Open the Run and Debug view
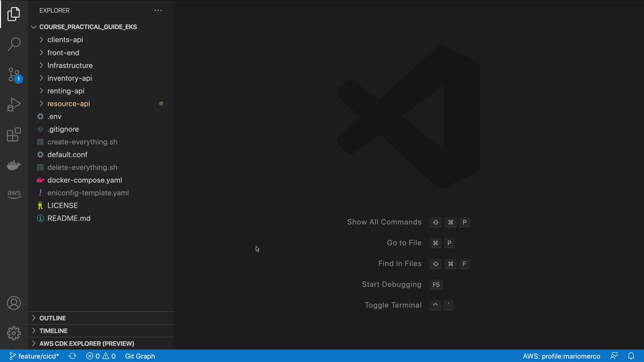 coord(14,105)
